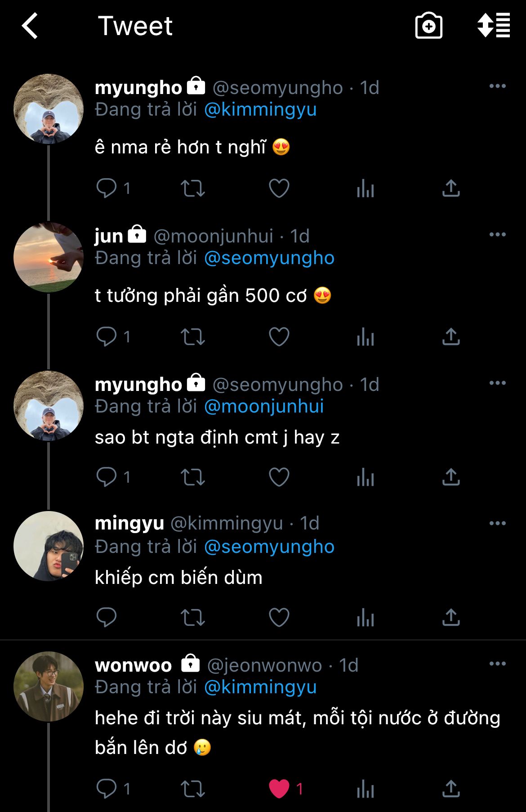
Task: Tap the camera add-photo icon in header
Action: pyautogui.click(x=428, y=26)
